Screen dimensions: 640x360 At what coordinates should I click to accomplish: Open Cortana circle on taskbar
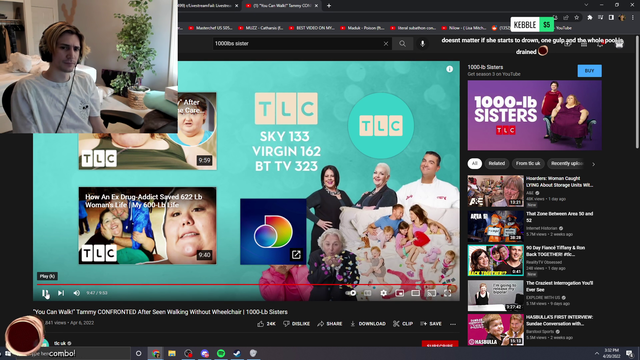(138, 353)
